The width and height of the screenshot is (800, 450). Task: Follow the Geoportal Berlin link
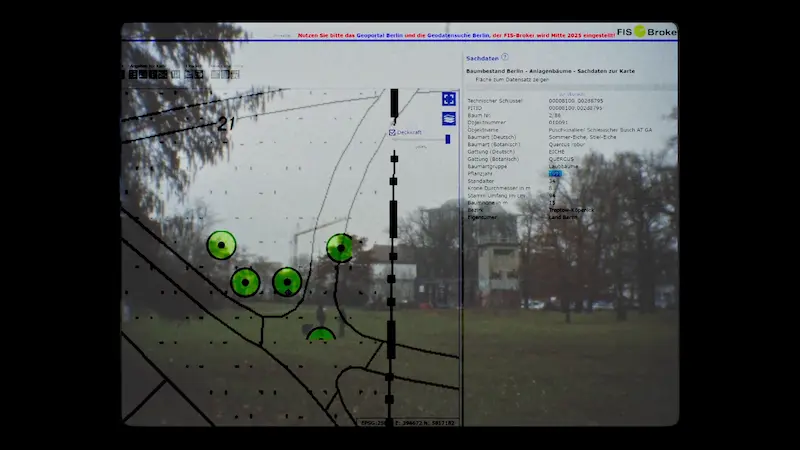click(x=380, y=36)
